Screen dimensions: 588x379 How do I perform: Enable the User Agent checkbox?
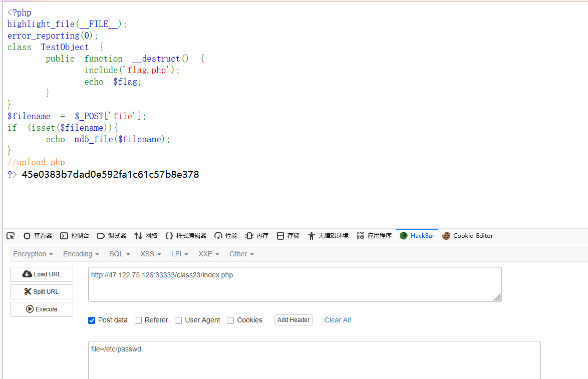tap(178, 320)
